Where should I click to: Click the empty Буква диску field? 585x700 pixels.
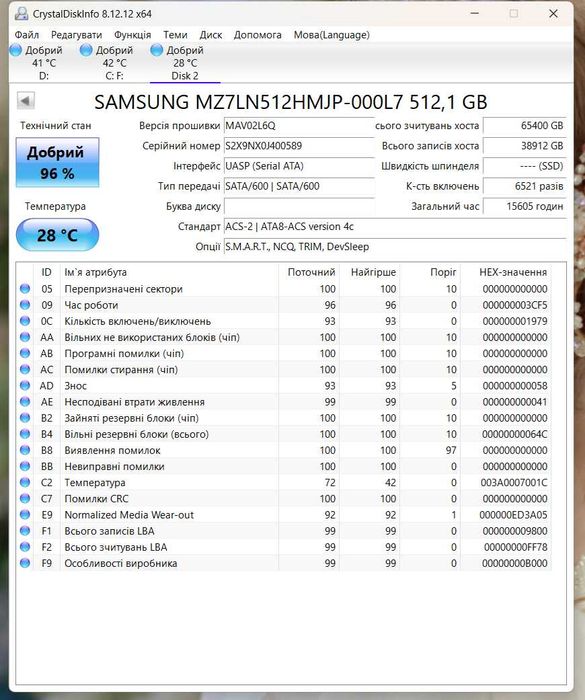[x=298, y=206]
